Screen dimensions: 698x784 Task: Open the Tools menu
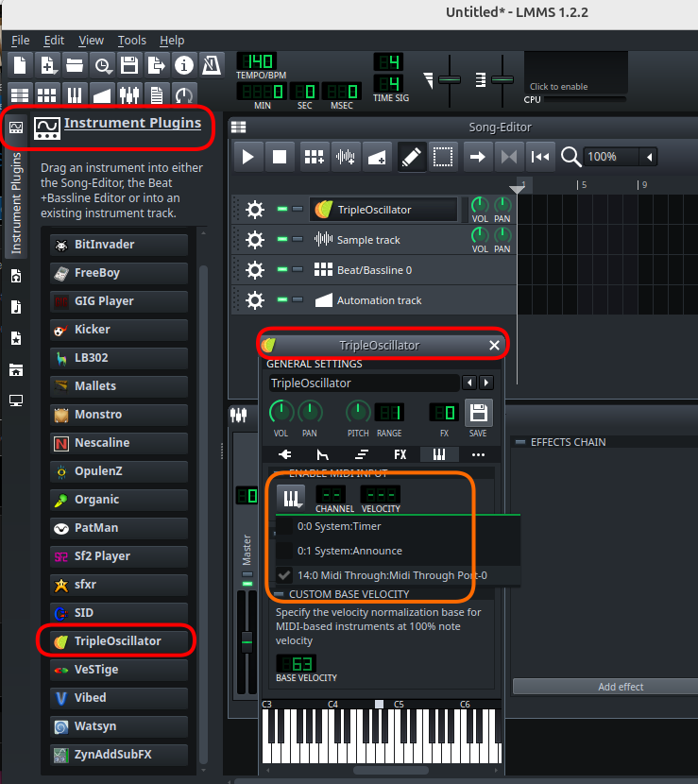132,40
